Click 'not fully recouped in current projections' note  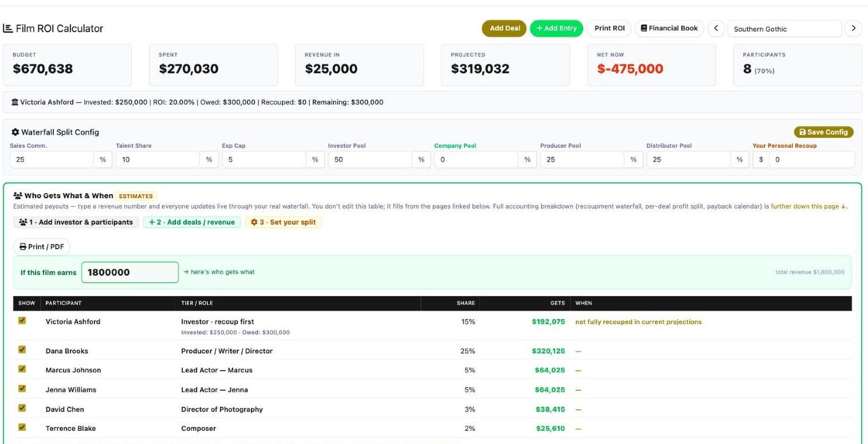638,322
